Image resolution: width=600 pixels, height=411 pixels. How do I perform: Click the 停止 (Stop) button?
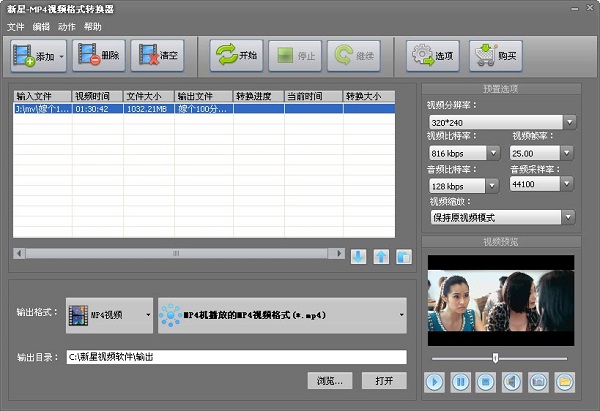pos(295,56)
